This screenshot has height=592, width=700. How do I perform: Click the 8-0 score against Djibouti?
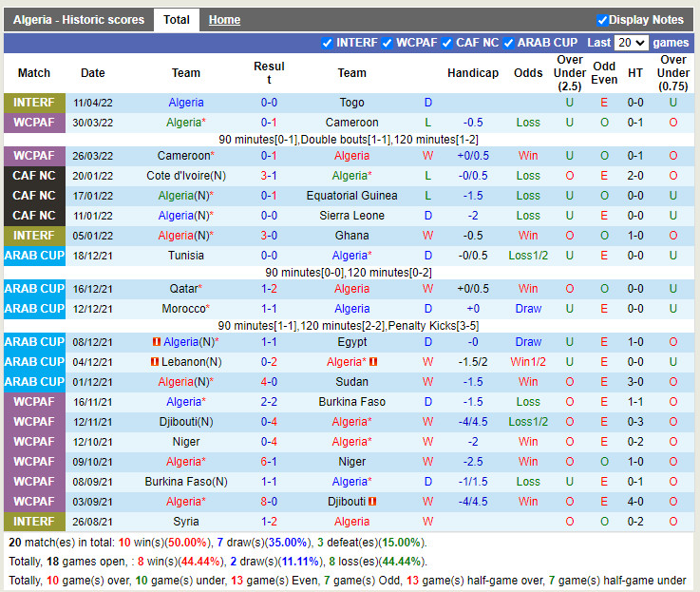[269, 502]
